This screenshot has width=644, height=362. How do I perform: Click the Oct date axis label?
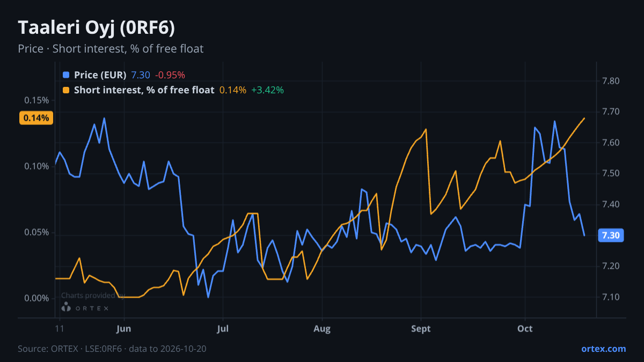pyautogui.click(x=525, y=329)
